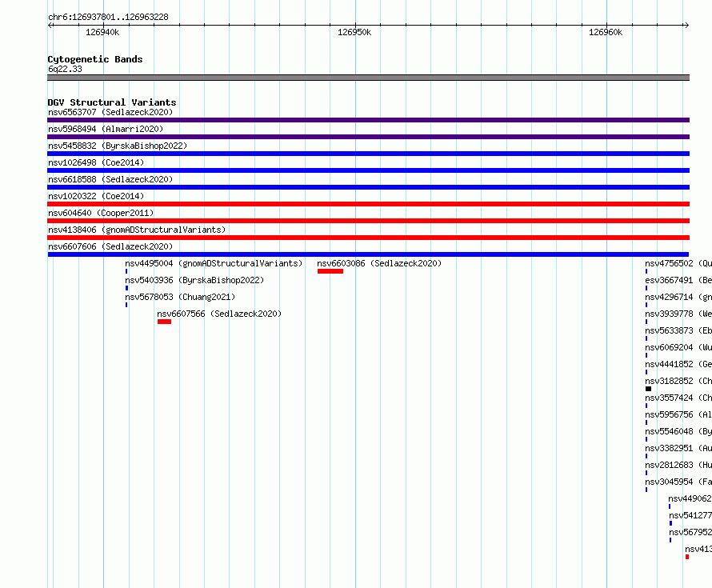Select the nsv5403936 (ByrskaBishop2022) label

coord(194,280)
